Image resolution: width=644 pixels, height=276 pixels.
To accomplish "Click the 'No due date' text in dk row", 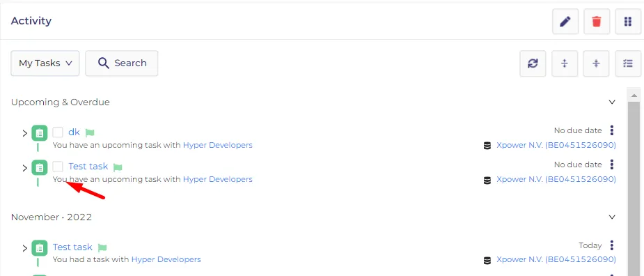I will (x=578, y=130).
